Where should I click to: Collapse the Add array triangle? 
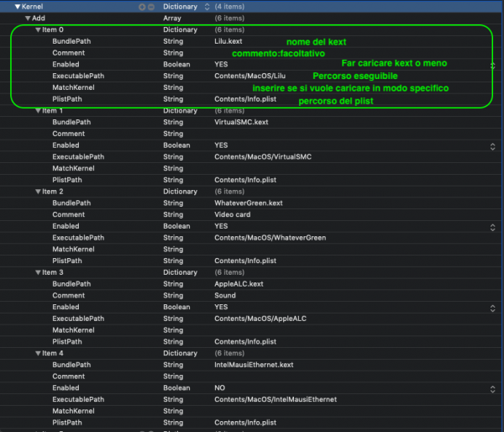[28, 18]
